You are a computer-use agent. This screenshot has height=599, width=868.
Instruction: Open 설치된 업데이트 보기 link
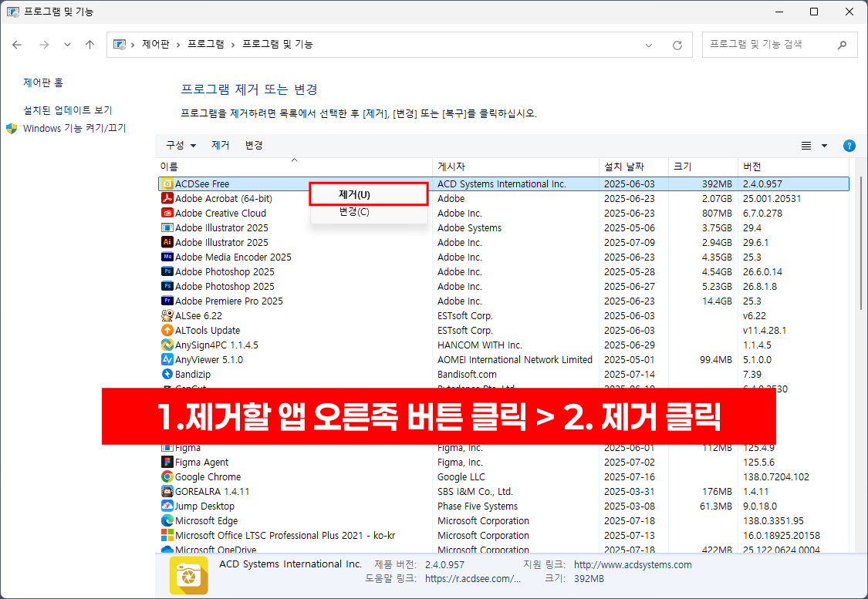68,110
